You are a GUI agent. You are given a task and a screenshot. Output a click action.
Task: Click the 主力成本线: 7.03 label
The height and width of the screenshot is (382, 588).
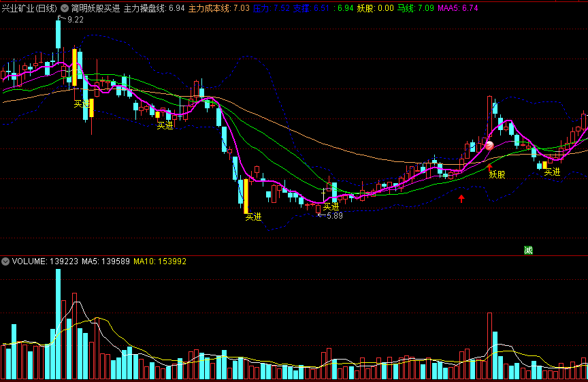219,8
